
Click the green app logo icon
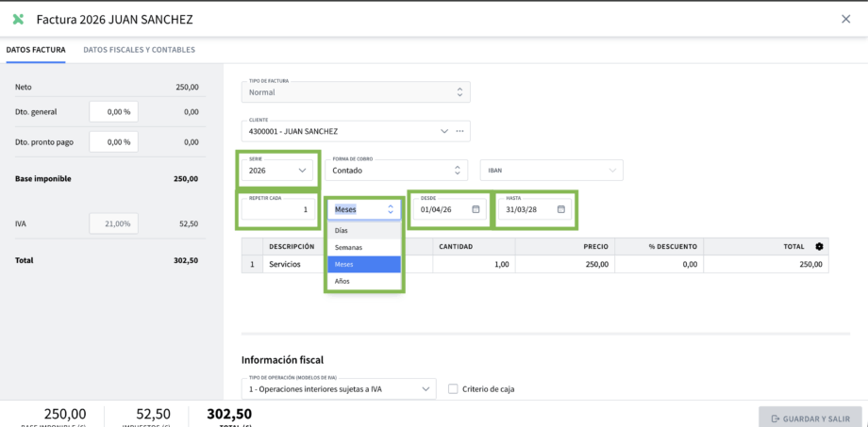18,19
